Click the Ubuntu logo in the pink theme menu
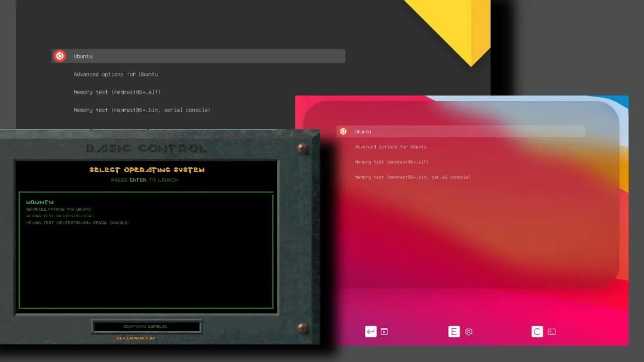This screenshot has height=362, width=644. point(343,131)
